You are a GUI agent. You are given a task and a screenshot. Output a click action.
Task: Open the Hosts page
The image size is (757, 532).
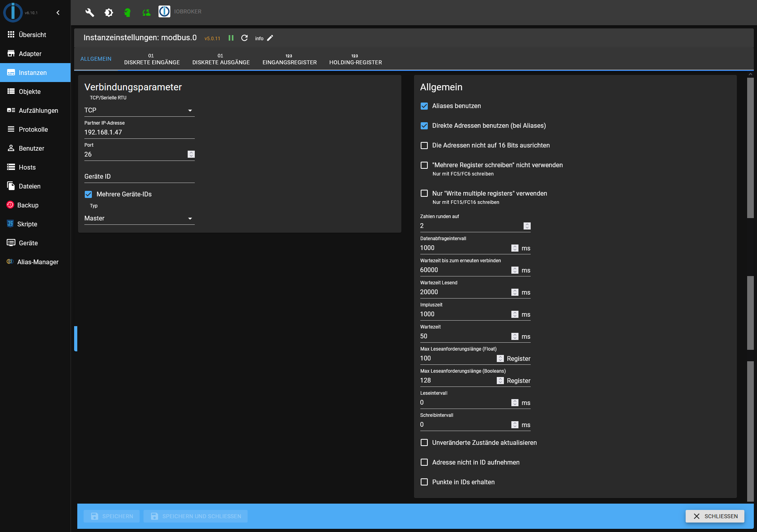(x=35, y=167)
